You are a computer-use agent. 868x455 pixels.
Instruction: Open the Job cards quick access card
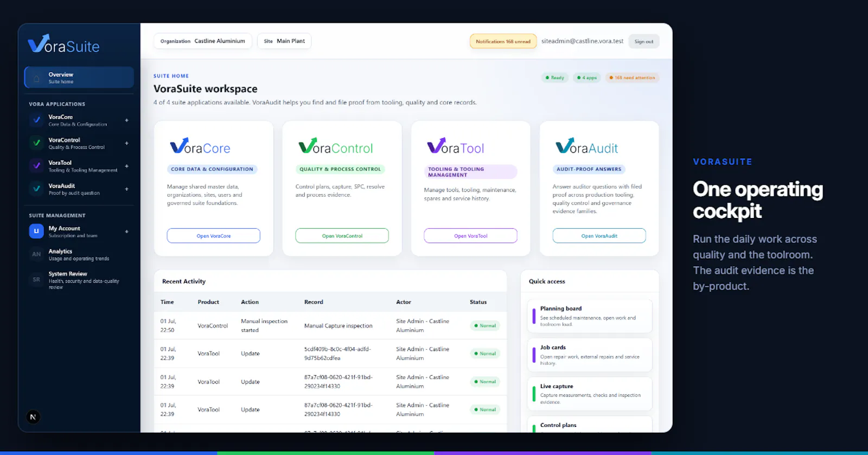pos(590,355)
